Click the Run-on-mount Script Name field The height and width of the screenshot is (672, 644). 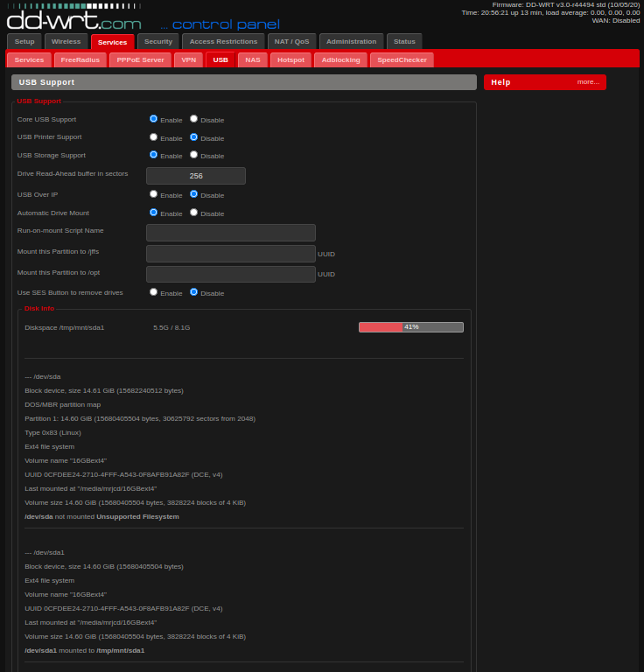(x=230, y=233)
